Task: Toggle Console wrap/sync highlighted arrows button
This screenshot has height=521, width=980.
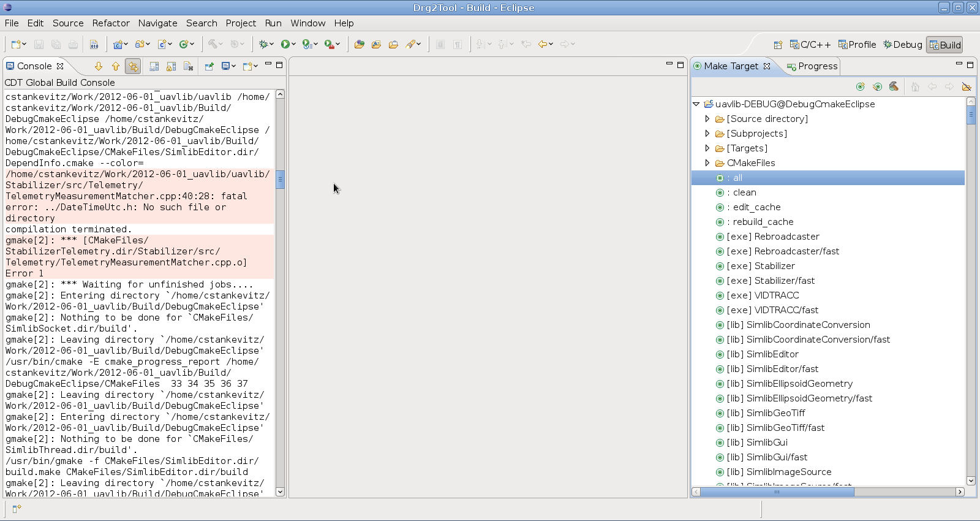Action: 133,66
